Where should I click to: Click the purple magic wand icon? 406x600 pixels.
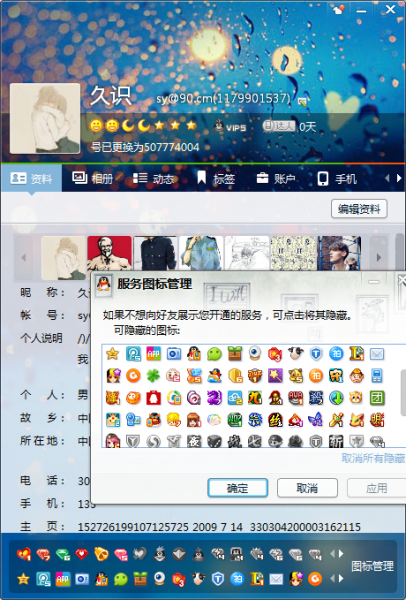pyautogui.click(x=275, y=376)
